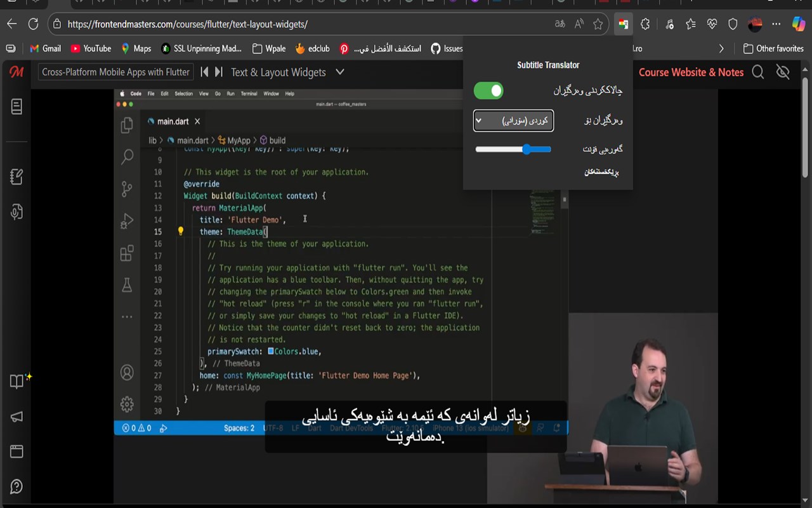Open the Selection menu in the video
The height and width of the screenshot is (508, 812).
[183, 93]
